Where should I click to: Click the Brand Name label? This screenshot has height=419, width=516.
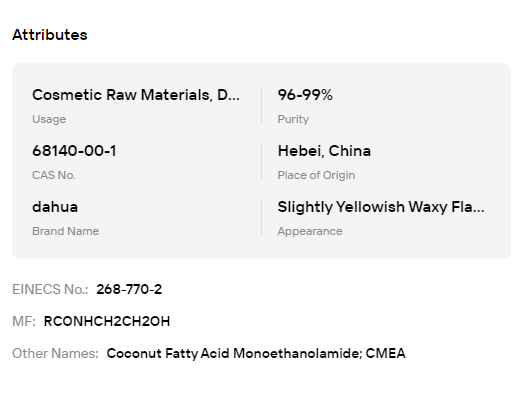click(x=66, y=231)
